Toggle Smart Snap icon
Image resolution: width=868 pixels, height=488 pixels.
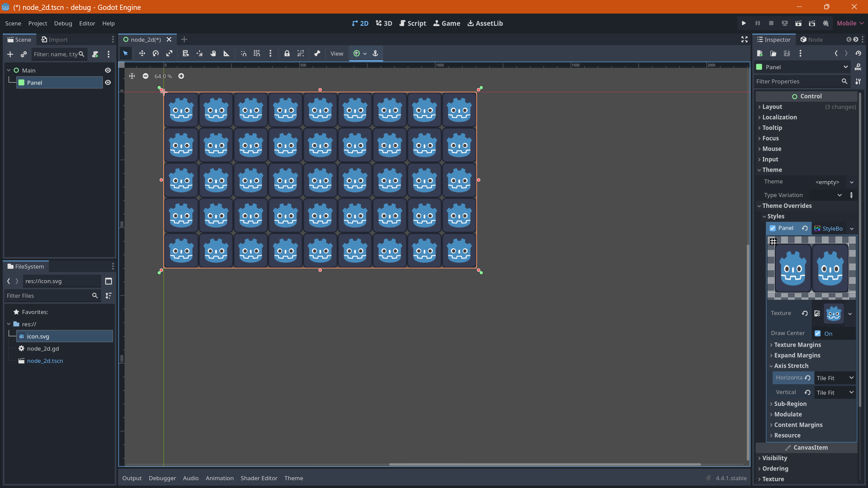(243, 54)
